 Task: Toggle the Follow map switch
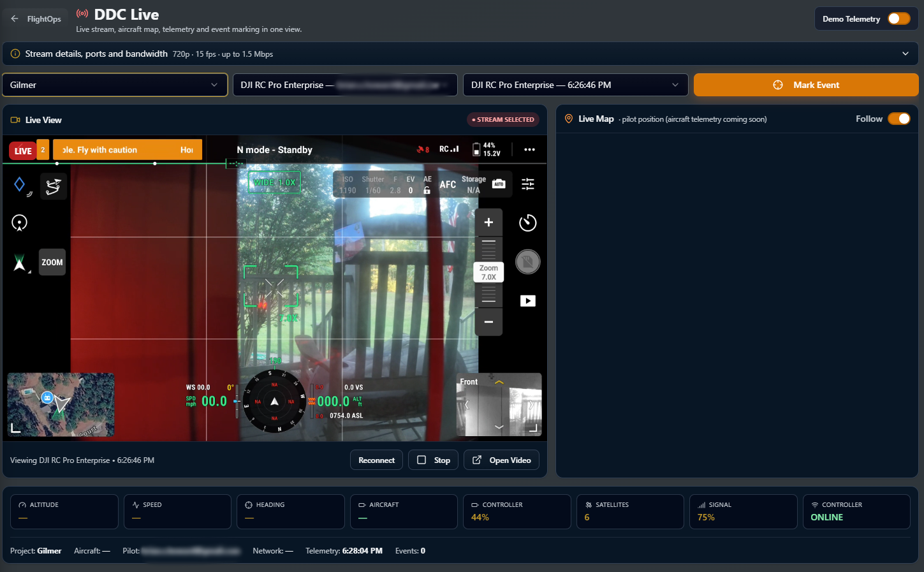(x=898, y=119)
